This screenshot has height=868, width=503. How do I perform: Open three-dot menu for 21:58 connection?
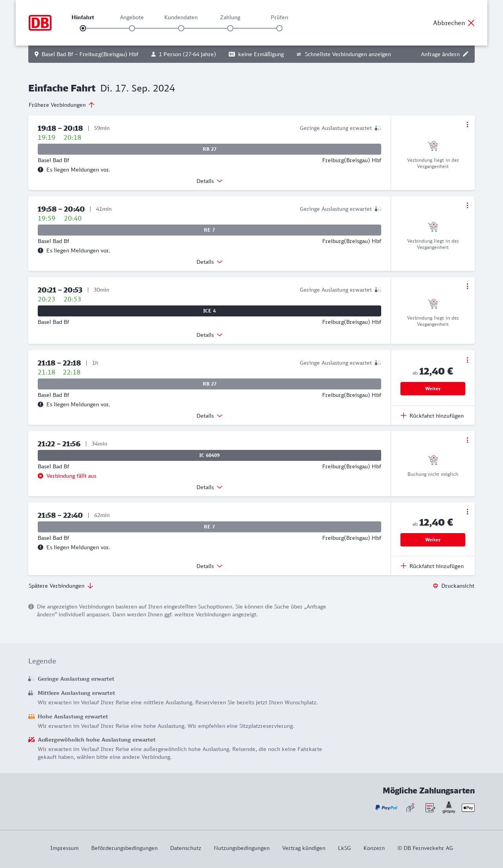(467, 512)
